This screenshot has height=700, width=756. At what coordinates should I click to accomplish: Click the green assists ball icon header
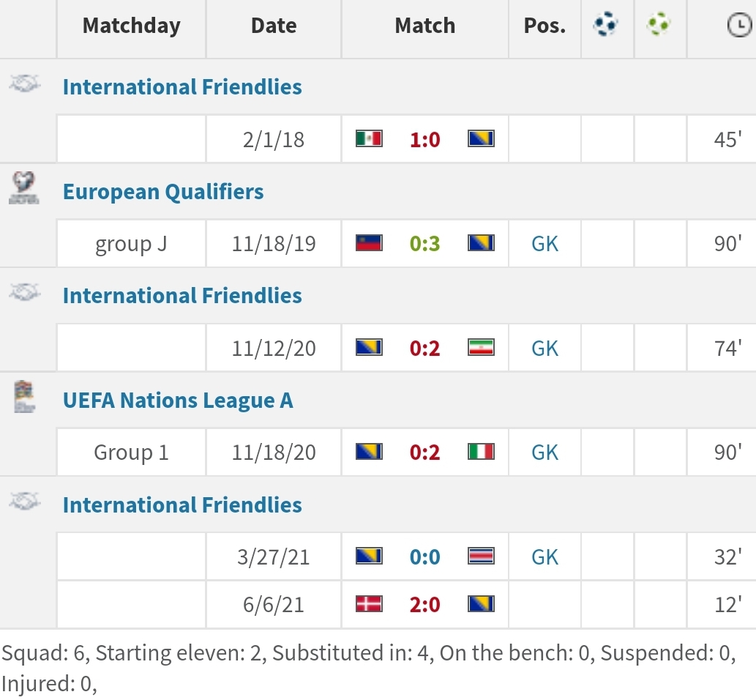pyautogui.click(x=659, y=23)
